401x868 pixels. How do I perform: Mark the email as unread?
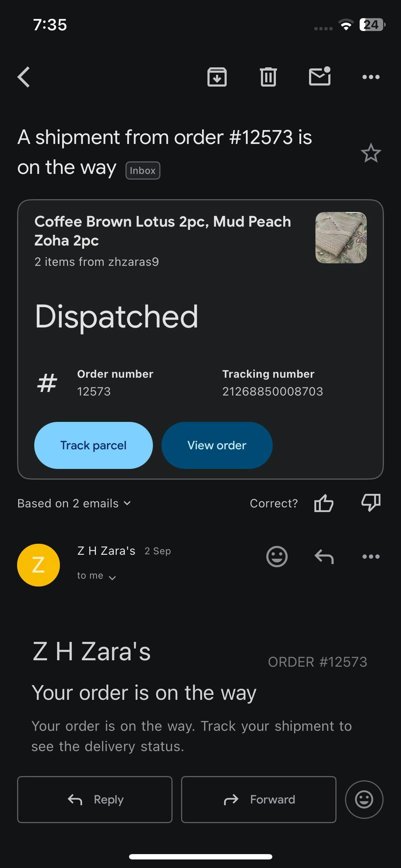(320, 76)
